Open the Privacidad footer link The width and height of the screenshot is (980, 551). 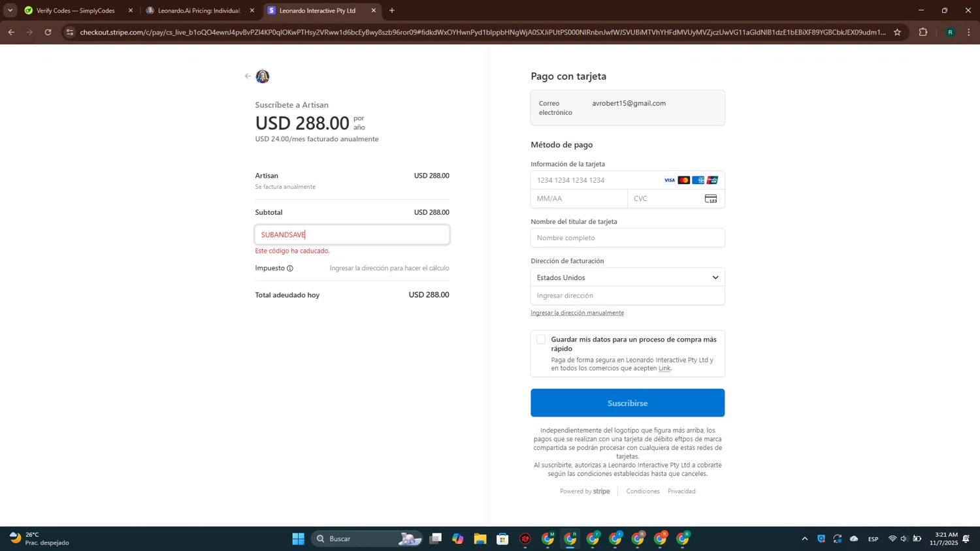point(681,491)
